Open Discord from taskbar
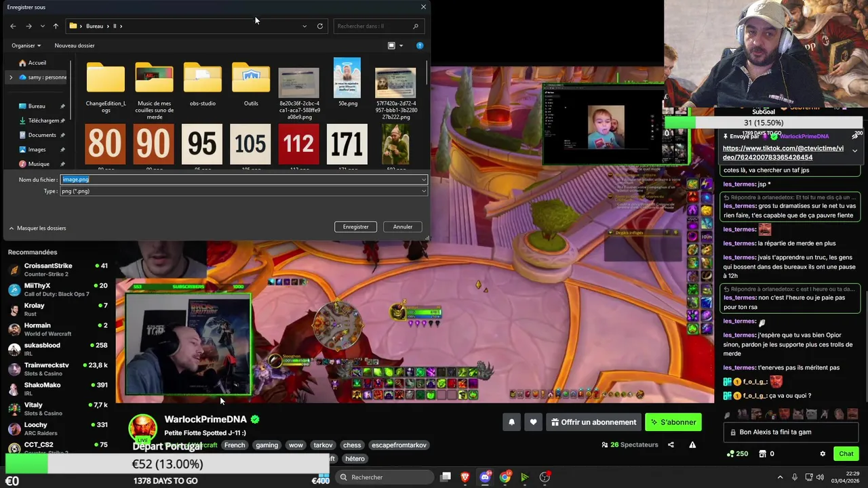Image resolution: width=868 pixels, height=488 pixels. 485,477
